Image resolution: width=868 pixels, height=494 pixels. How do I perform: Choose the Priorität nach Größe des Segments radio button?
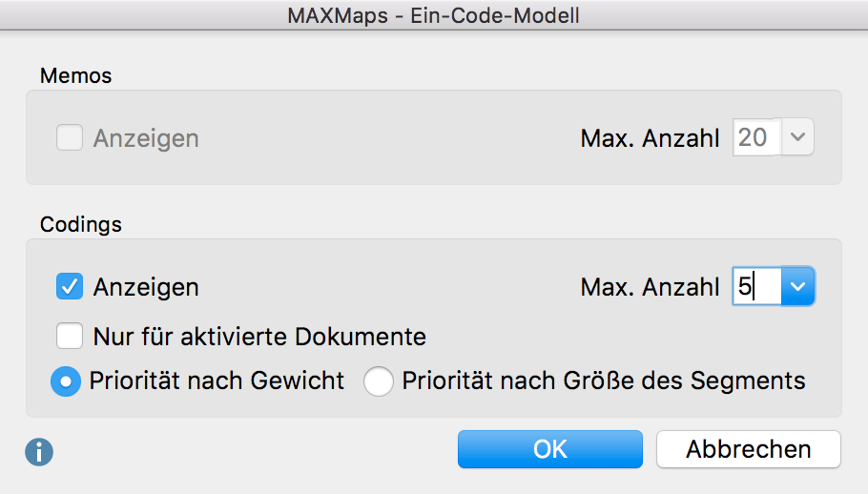(379, 381)
